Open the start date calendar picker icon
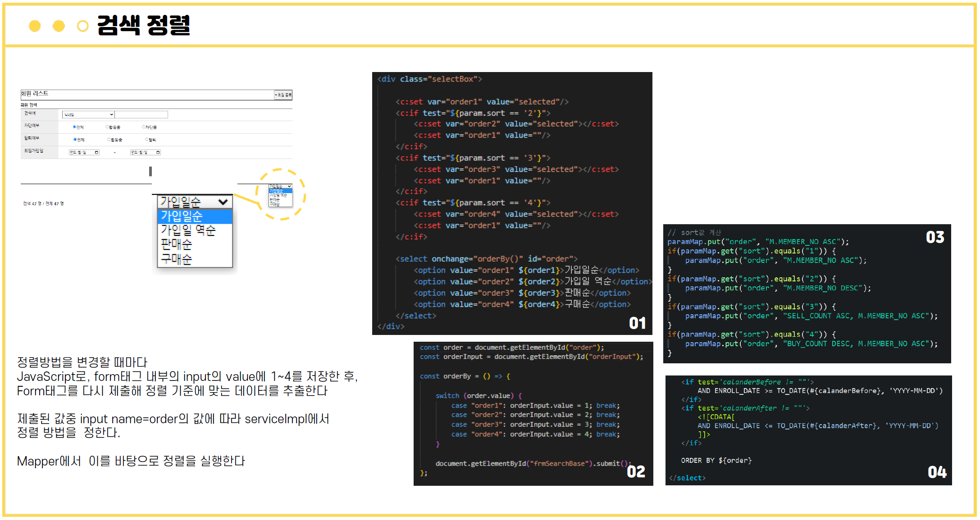980x520 pixels. [96, 152]
